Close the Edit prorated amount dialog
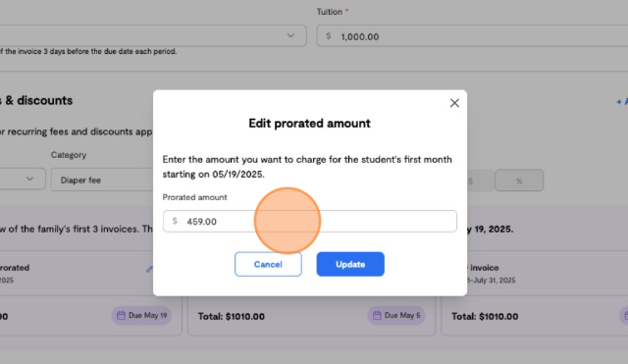 click(454, 103)
